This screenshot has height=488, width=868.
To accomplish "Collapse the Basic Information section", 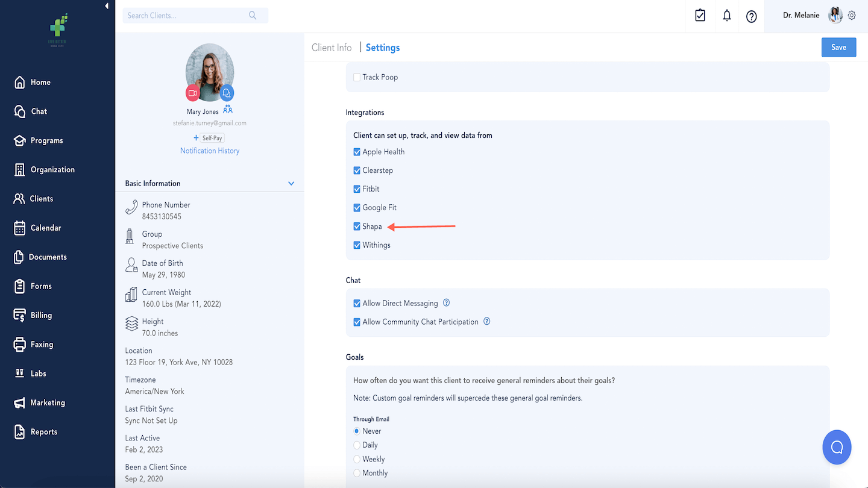I will [291, 183].
